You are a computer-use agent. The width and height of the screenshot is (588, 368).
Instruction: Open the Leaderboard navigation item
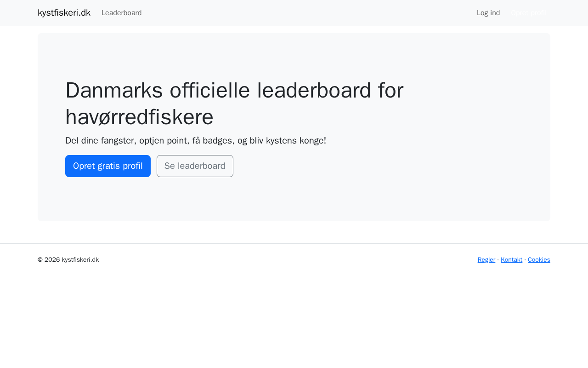click(x=121, y=13)
